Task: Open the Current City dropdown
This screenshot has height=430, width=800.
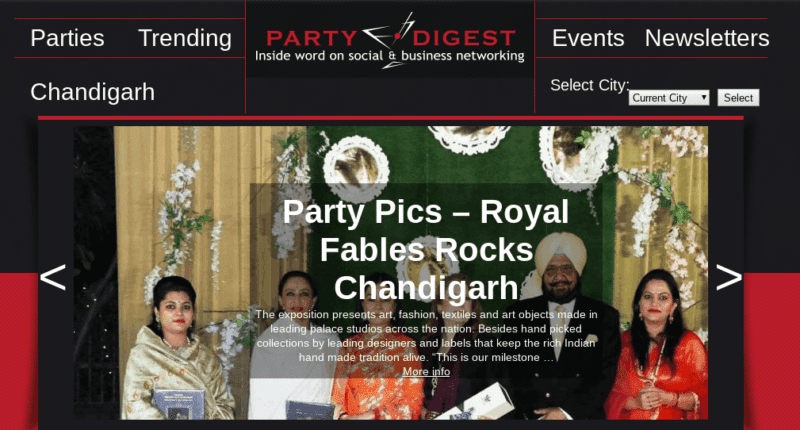Action: [669, 97]
